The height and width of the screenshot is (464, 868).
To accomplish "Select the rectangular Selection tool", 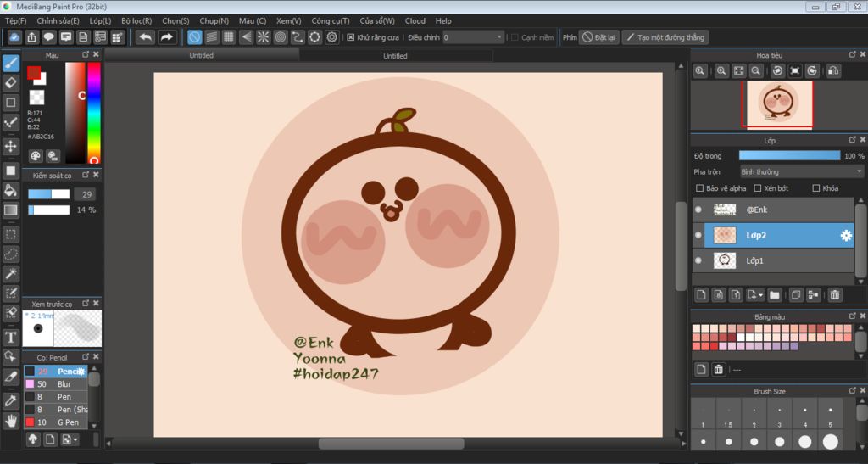I will (10, 234).
